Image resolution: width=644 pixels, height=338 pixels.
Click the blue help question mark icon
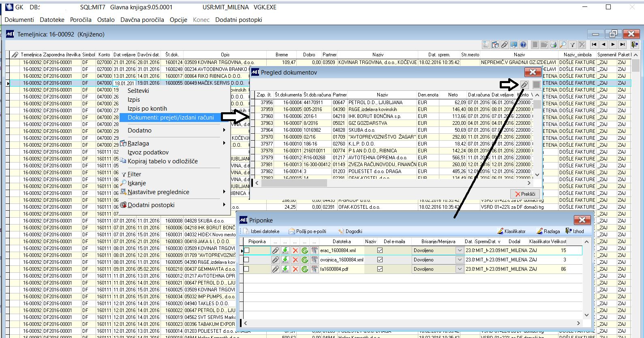[x=523, y=45]
